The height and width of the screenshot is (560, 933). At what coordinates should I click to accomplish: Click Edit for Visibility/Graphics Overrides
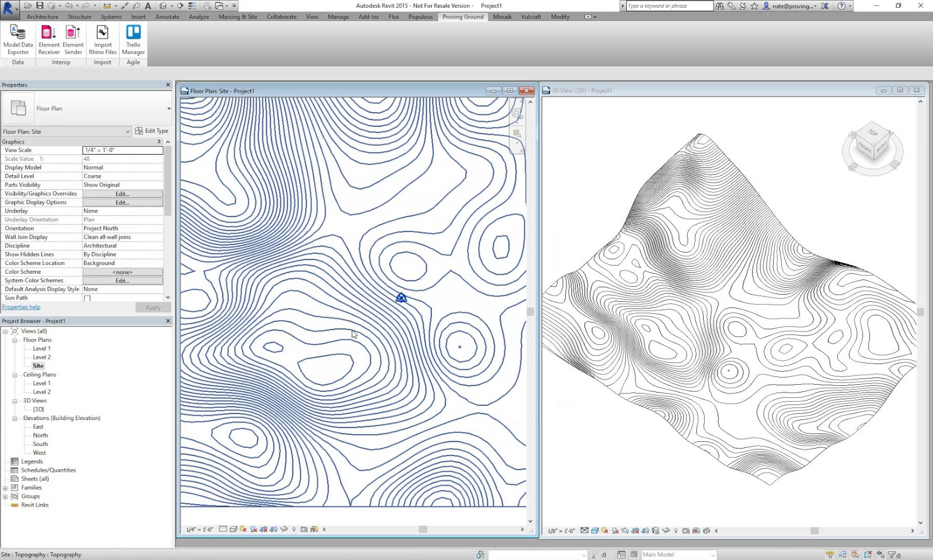(x=122, y=194)
